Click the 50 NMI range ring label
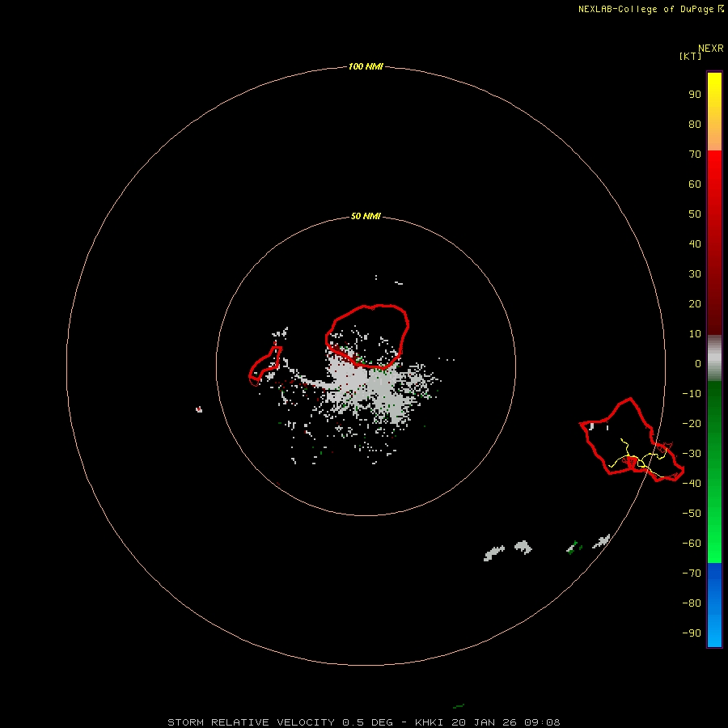 366,216
